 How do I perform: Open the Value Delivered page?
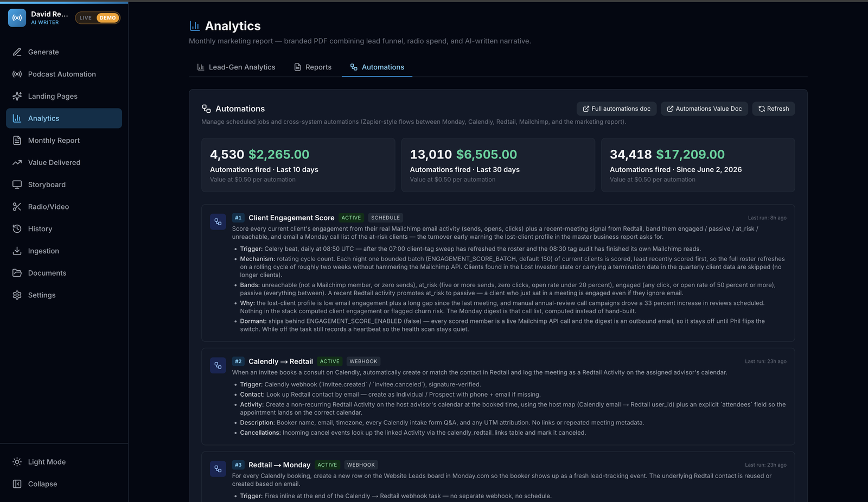tap(64, 163)
